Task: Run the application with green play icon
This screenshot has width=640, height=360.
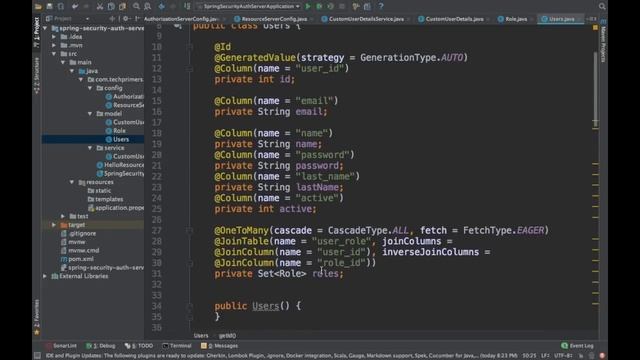Action: click(308, 6)
